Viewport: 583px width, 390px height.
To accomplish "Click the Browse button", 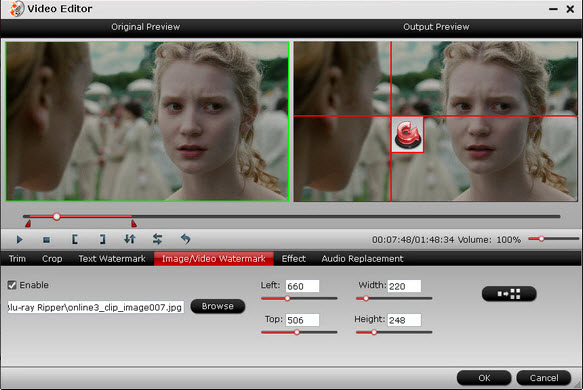I will pyautogui.click(x=218, y=306).
